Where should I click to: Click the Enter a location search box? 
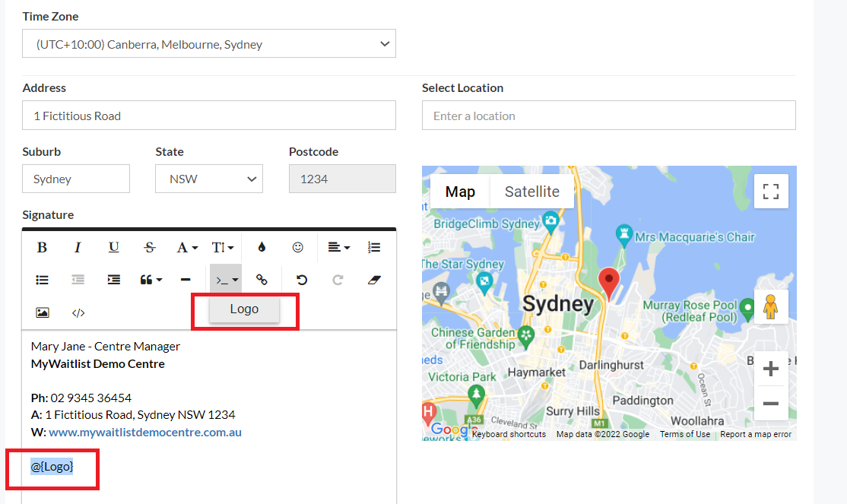click(x=609, y=115)
